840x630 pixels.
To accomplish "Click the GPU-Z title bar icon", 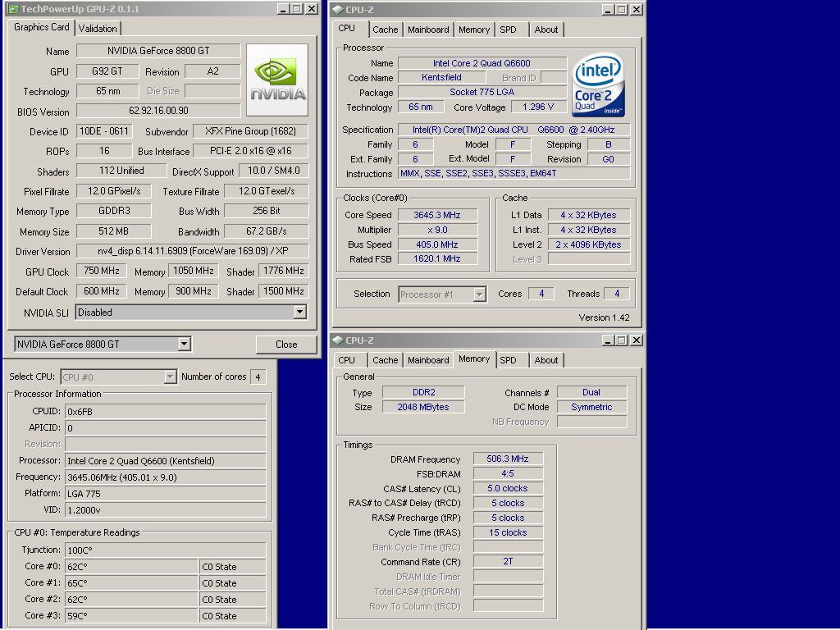I will click(13, 9).
